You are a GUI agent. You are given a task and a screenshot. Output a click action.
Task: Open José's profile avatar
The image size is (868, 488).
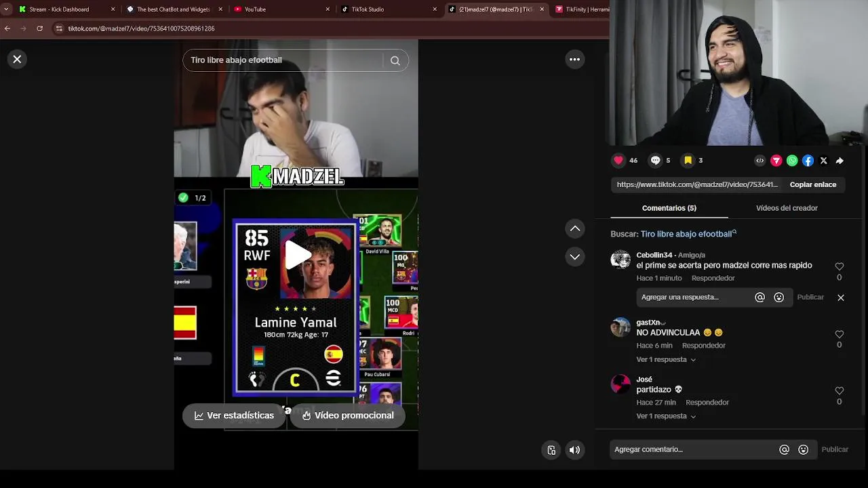click(x=620, y=384)
